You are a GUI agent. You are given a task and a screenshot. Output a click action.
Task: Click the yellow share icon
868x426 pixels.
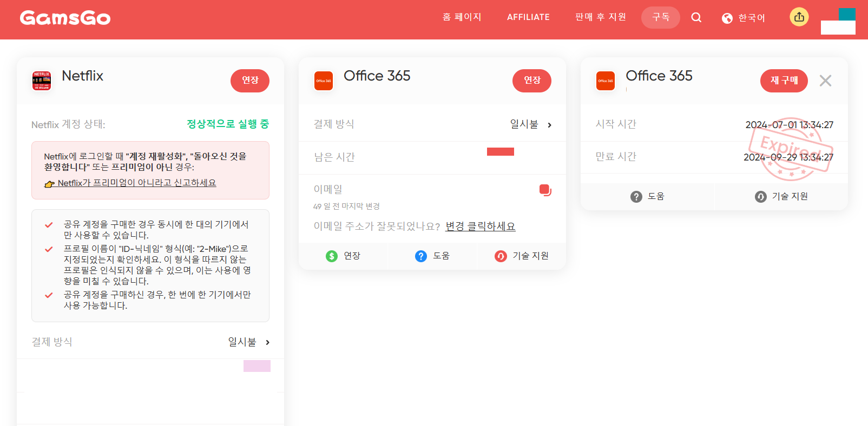[799, 17]
